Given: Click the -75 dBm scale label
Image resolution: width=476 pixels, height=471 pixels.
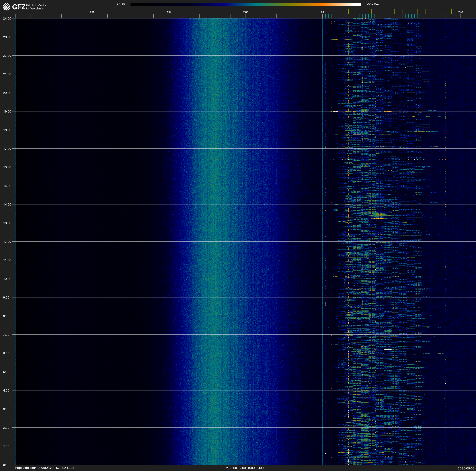Looking at the screenshot, I should 121,4.
